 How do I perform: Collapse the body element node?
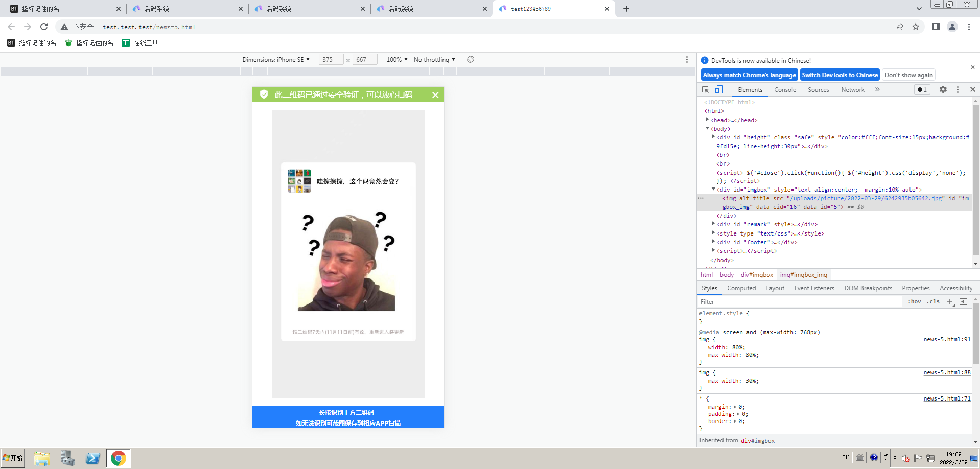click(x=707, y=128)
